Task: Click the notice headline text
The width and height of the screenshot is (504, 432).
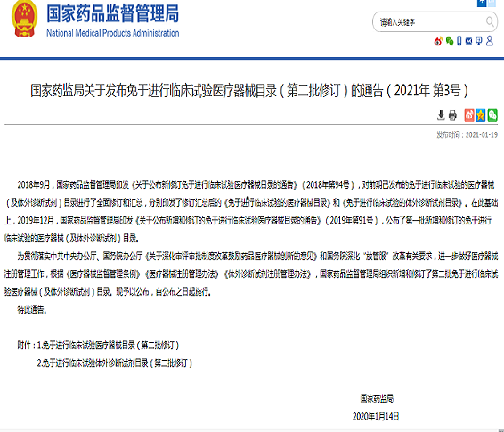Action: 249,90
